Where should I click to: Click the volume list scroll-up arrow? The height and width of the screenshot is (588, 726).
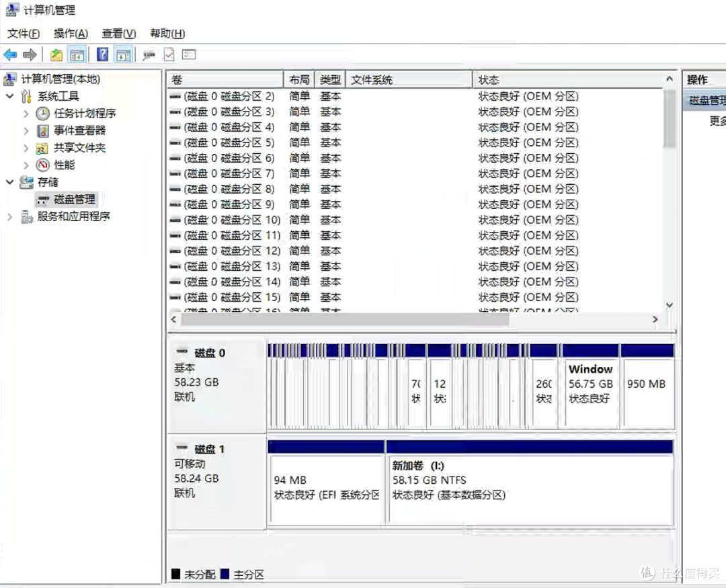tap(669, 79)
